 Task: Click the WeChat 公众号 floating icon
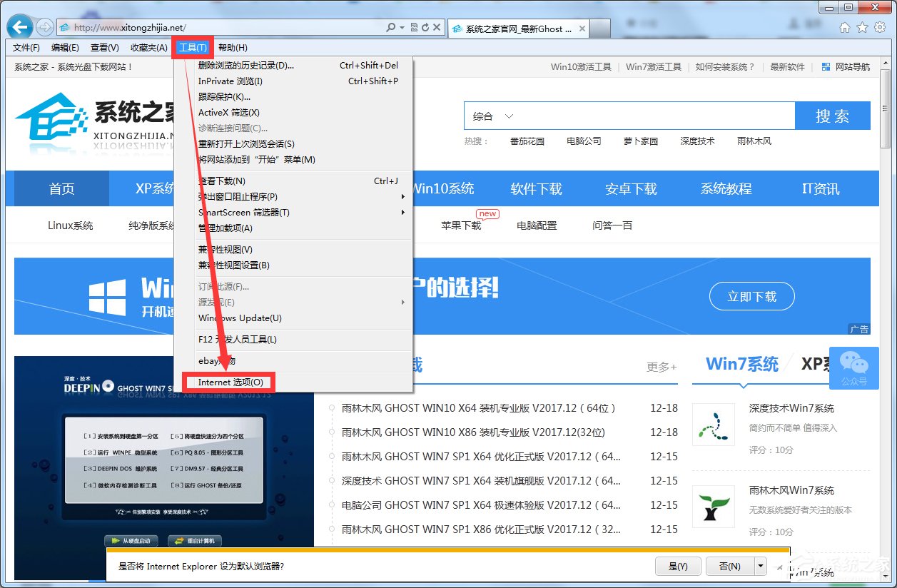pyautogui.click(x=854, y=368)
